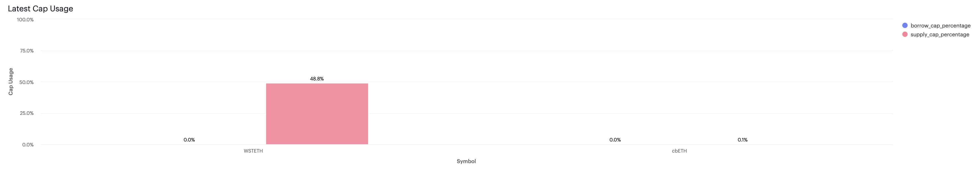Click the 0.1% cbETH supply value label
The width and height of the screenshot is (980, 172).
click(x=743, y=140)
